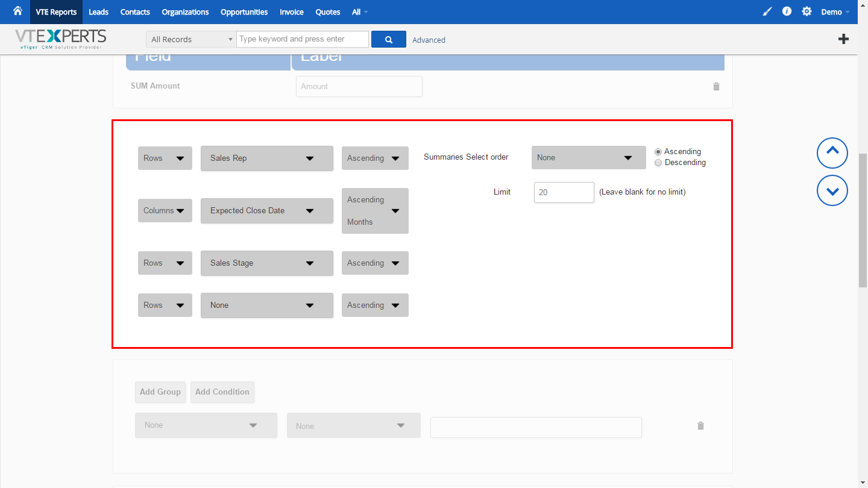Image resolution: width=868 pixels, height=488 pixels.
Task: Open Rows dropdown beside Sales Stage
Action: (165, 263)
